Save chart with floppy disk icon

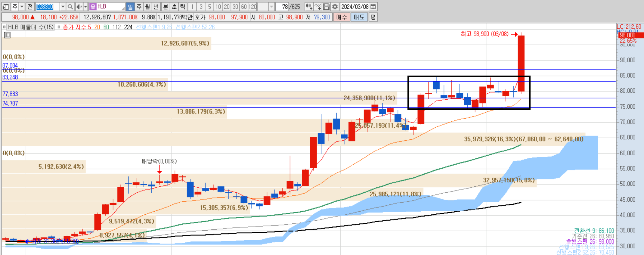click(x=326, y=7)
